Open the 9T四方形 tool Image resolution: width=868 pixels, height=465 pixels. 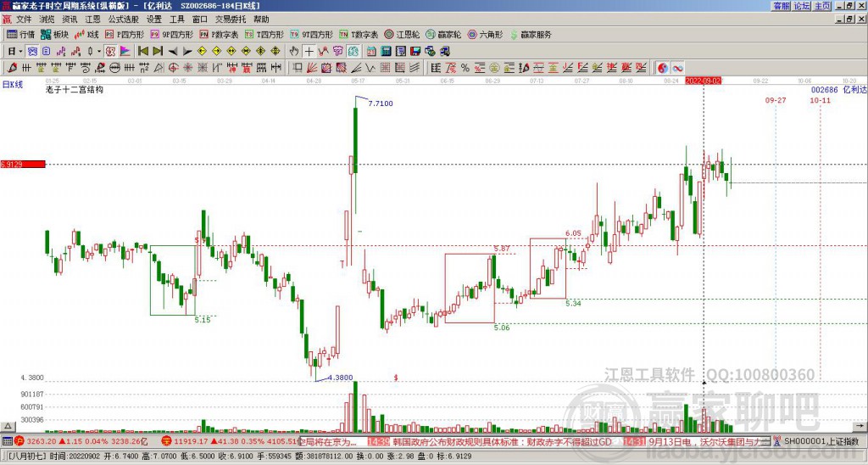pos(312,34)
